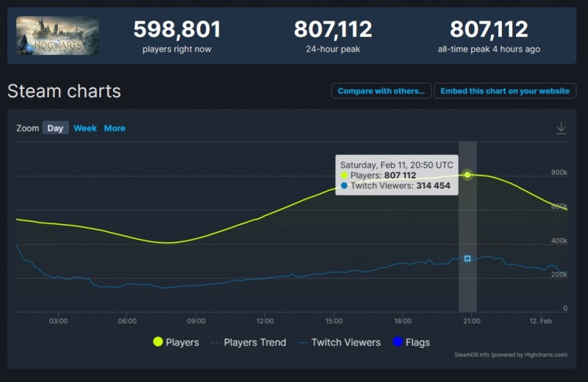The width and height of the screenshot is (588, 382).
Task: Switch chart zoom to Week
Action: tap(85, 129)
